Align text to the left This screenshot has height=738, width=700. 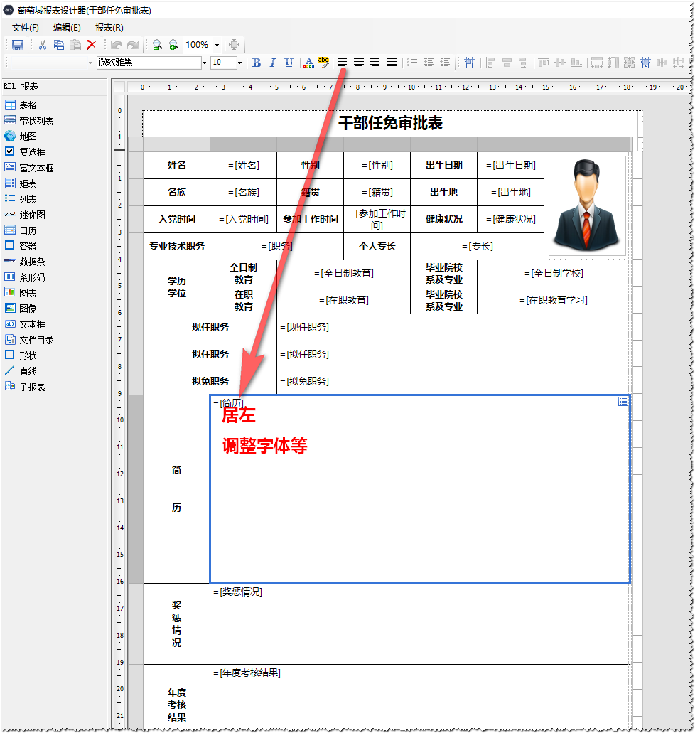click(x=342, y=63)
